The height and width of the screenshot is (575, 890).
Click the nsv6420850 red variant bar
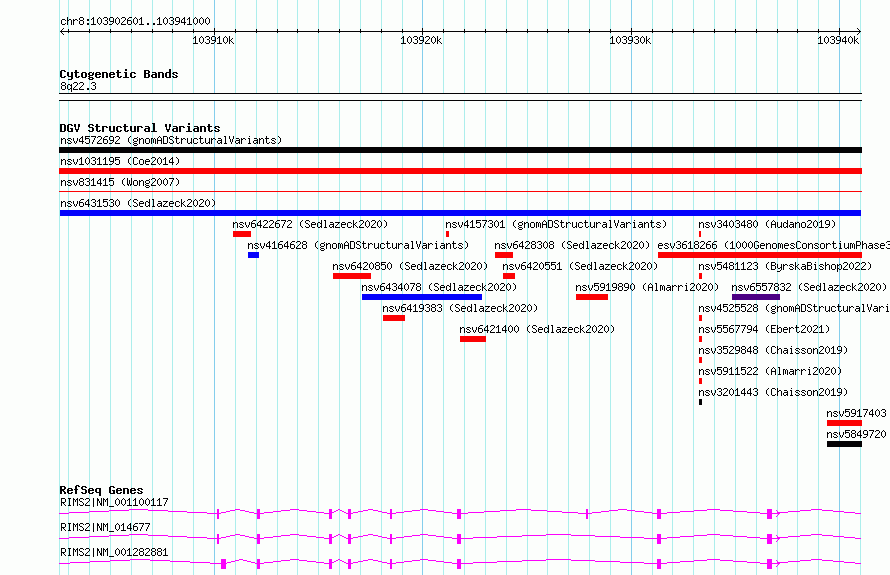352,276
